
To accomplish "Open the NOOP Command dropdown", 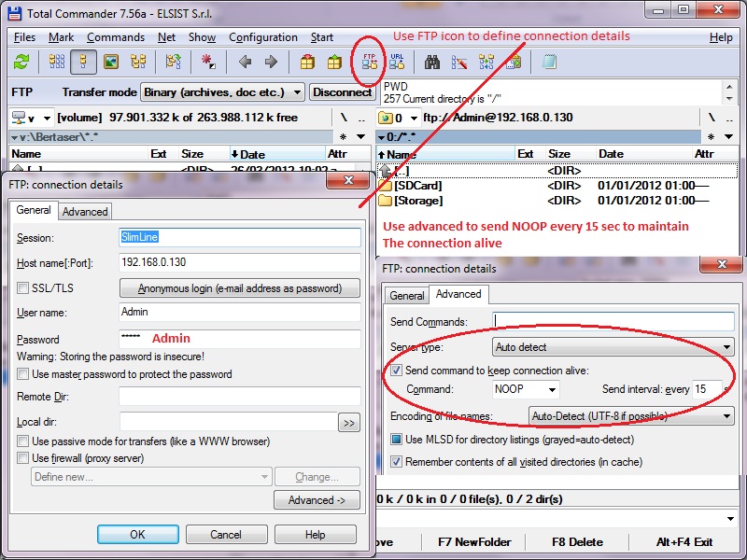I will point(526,389).
